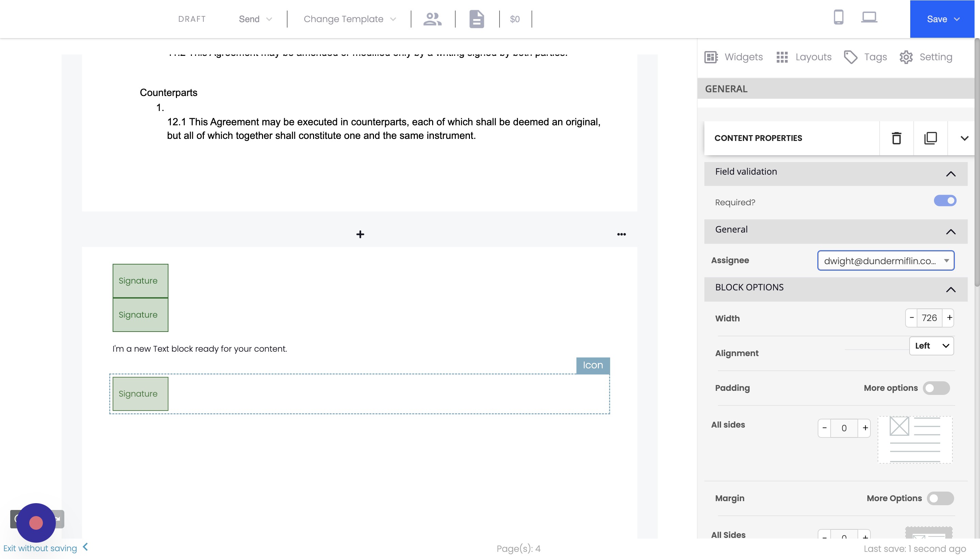This screenshot has width=980, height=559.
Task: Click the document page icon in toolbar
Action: (x=477, y=19)
